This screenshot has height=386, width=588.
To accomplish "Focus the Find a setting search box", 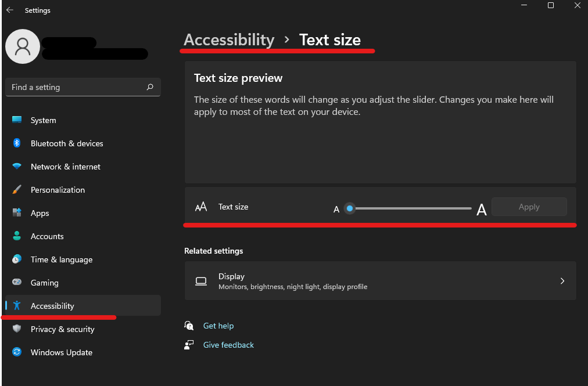I will tap(76, 87).
